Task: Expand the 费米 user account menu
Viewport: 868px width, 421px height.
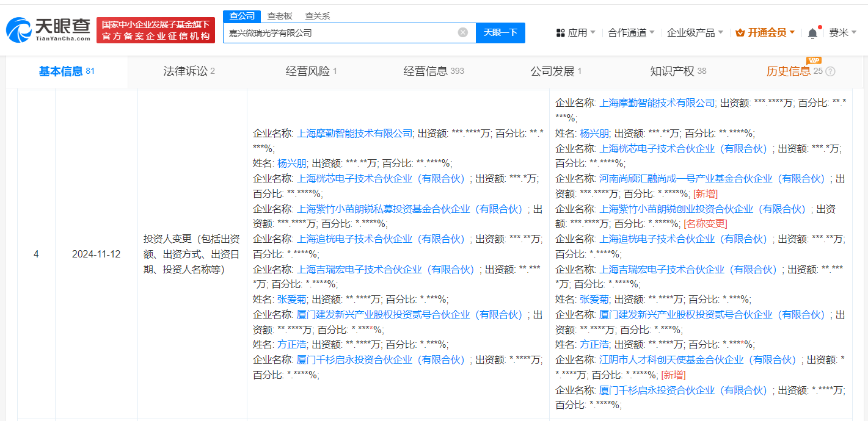Action: coord(842,33)
